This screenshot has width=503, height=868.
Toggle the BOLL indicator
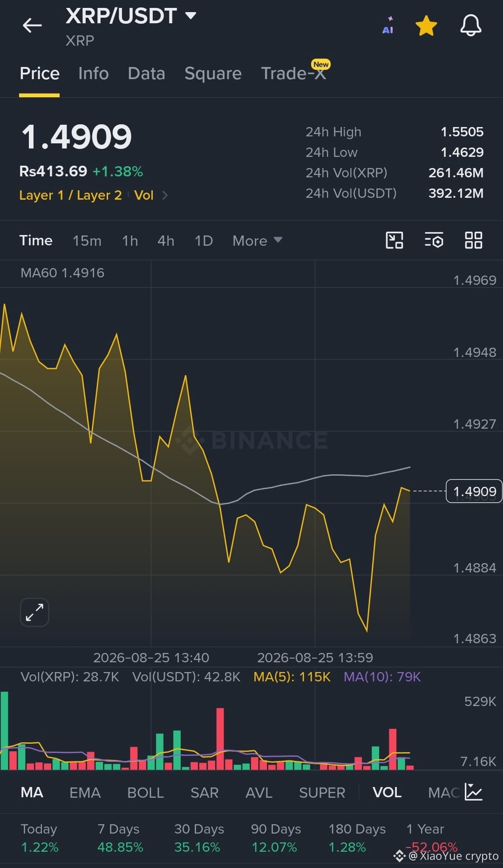pos(145,792)
